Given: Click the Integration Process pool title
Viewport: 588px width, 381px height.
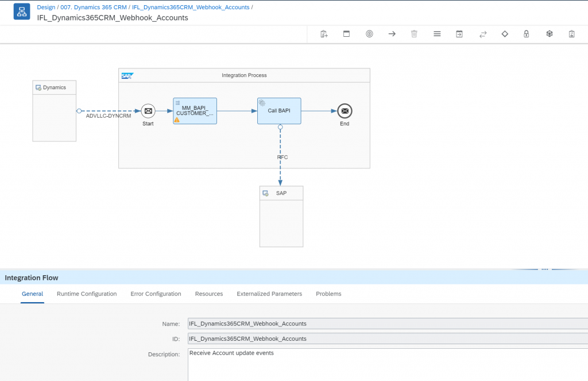Looking at the screenshot, I should [244, 75].
